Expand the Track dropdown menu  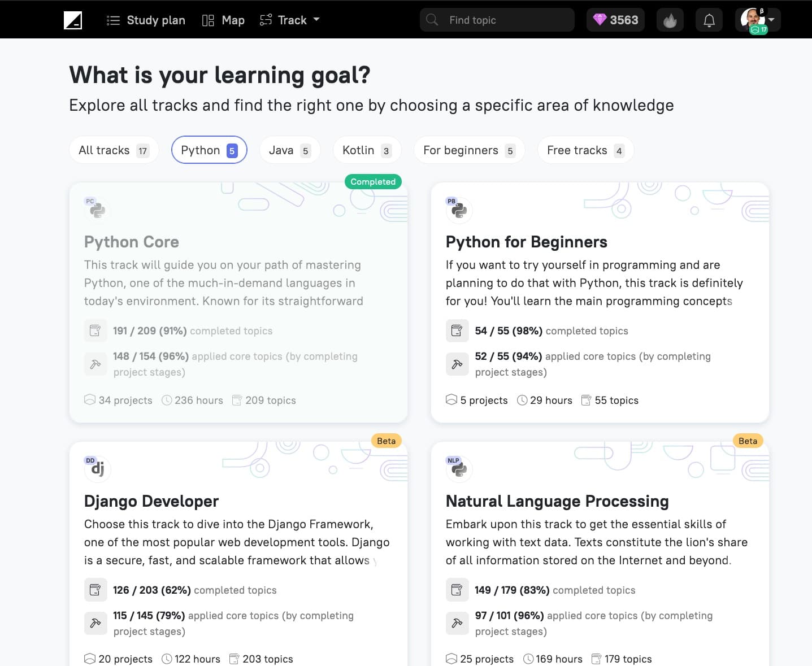pyautogui.click(x=290, y=20)
